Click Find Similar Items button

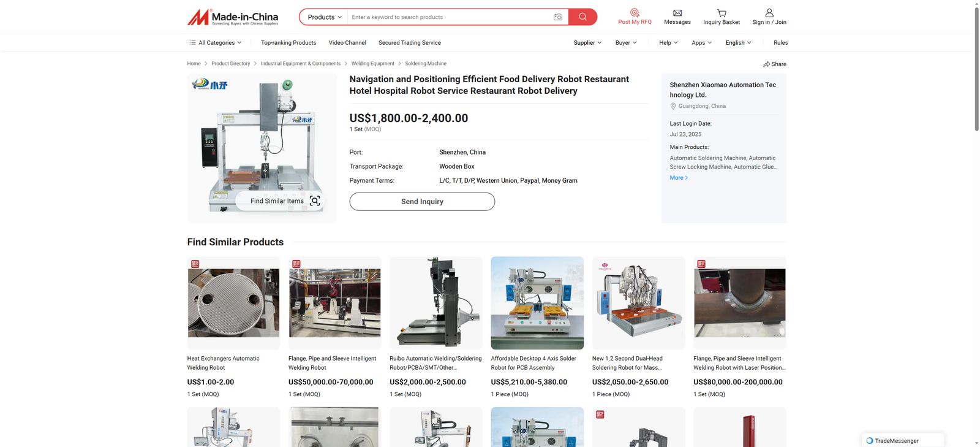point(285,201)
